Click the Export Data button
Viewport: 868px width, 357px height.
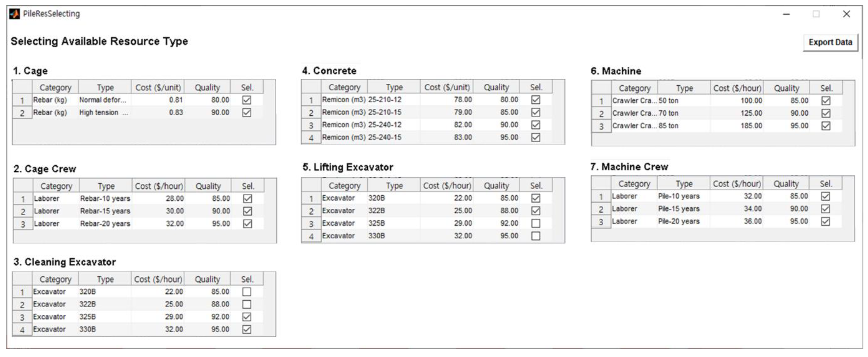tap(830, 42)
